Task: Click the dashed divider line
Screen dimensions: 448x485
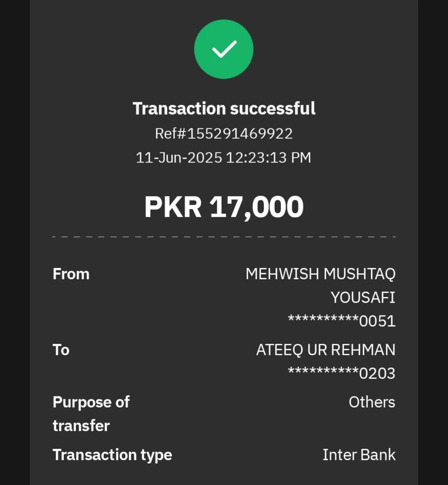Action: 224,237
